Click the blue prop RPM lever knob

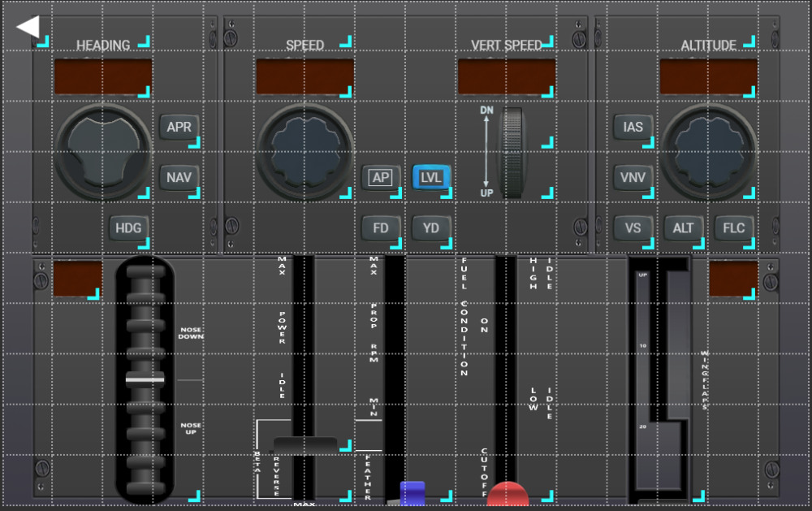[412, 492]
